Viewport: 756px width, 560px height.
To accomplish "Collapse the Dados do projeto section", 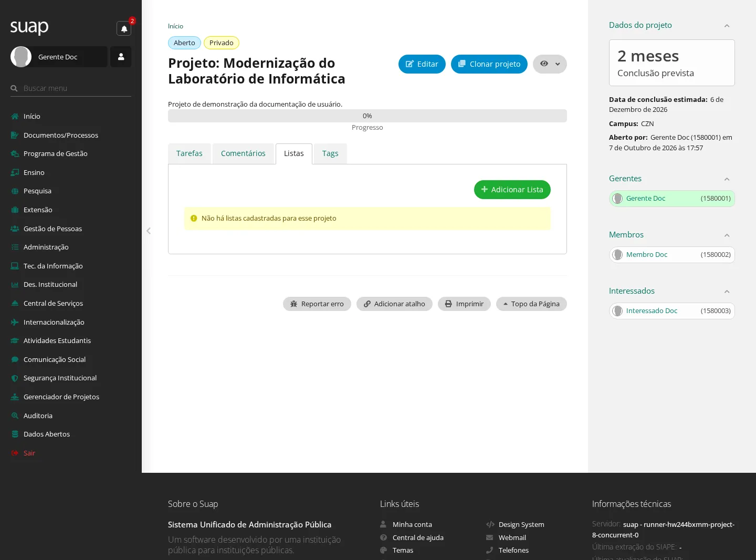I will point(727,26).
